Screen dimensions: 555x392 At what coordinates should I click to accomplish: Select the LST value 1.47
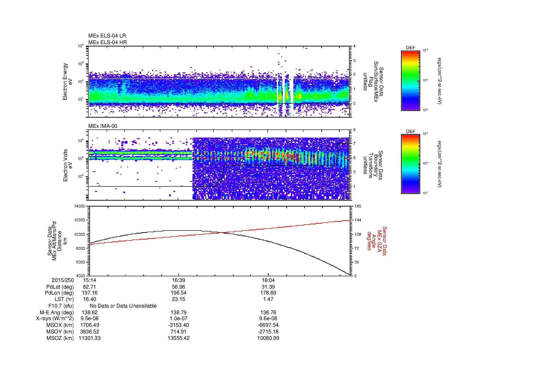click(x=268, y=299)
